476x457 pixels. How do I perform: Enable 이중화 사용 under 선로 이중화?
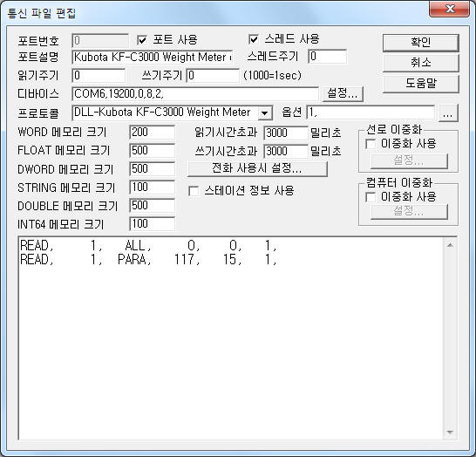point(371,144)
